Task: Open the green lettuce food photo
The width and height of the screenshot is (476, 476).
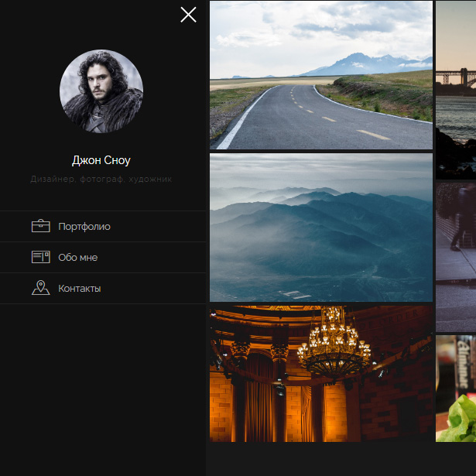Action: pos(456,389)
